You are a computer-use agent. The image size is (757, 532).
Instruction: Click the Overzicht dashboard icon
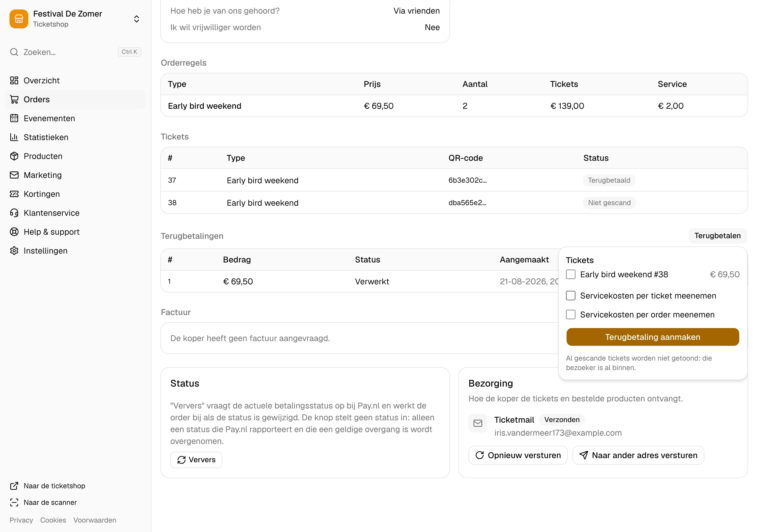14,80
